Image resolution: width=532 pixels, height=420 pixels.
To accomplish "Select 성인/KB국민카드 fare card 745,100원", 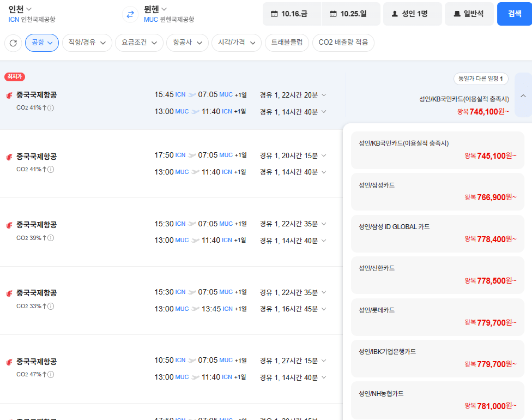I will [438, 150].
